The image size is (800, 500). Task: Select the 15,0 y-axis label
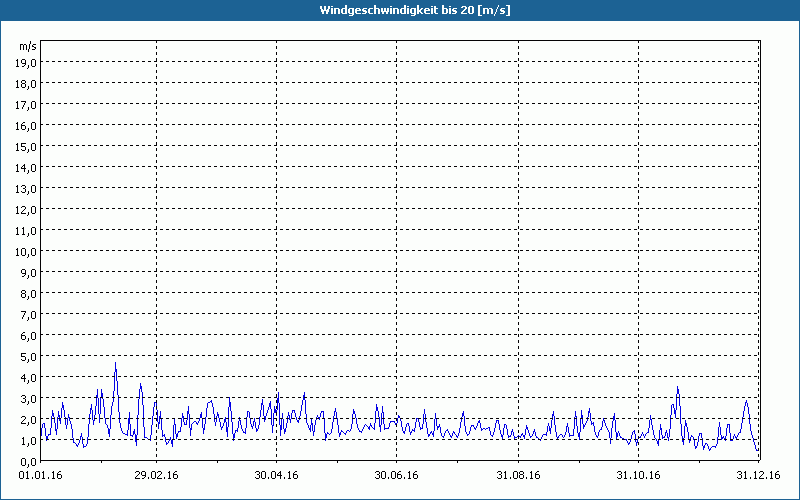pos(27,147)
